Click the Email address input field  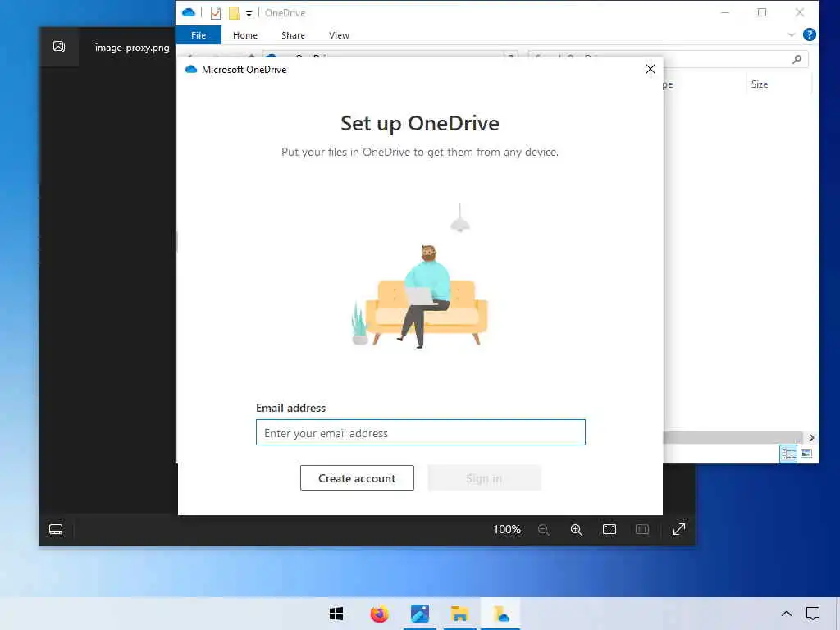pos(421,432)
